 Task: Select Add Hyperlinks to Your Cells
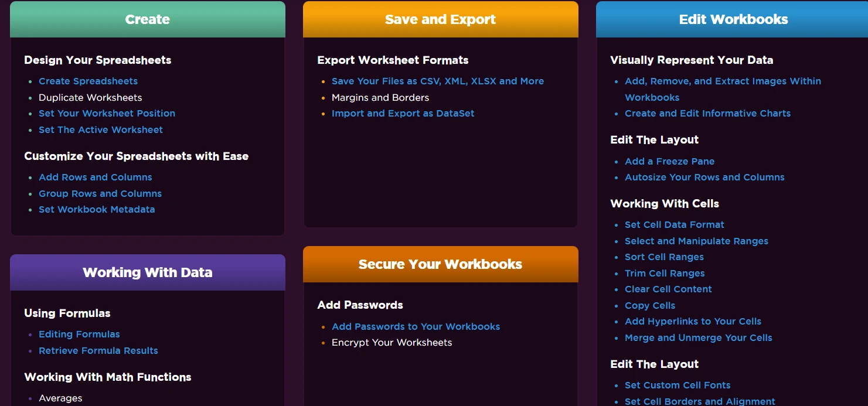pyautogui.click(x=693, y=322)
